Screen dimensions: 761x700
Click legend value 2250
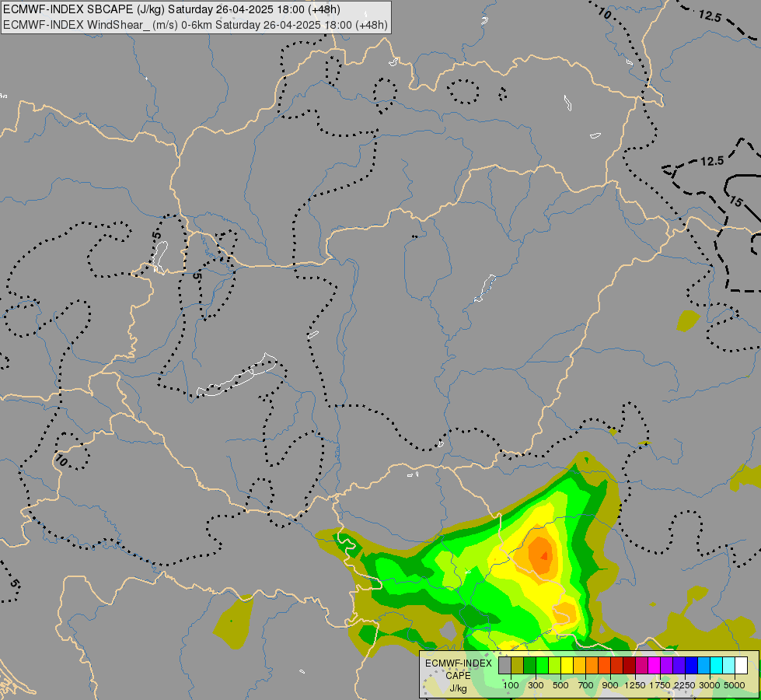685,685
